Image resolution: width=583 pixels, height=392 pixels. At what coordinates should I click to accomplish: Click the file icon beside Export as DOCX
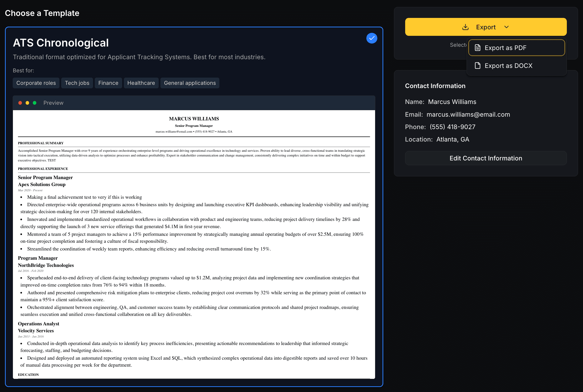[x=478, y=65]
